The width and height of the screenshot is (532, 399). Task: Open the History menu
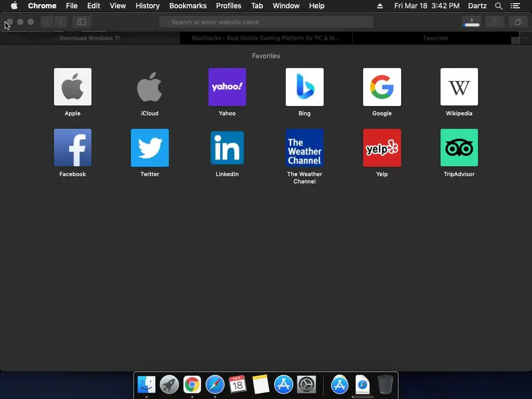[x=148, y=6]
